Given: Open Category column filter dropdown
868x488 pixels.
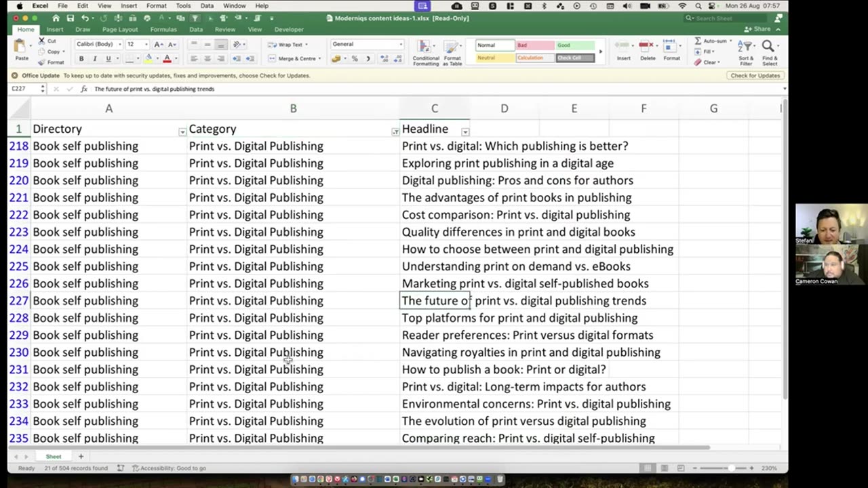Looking at the screenshot, I should click(395, 131).
